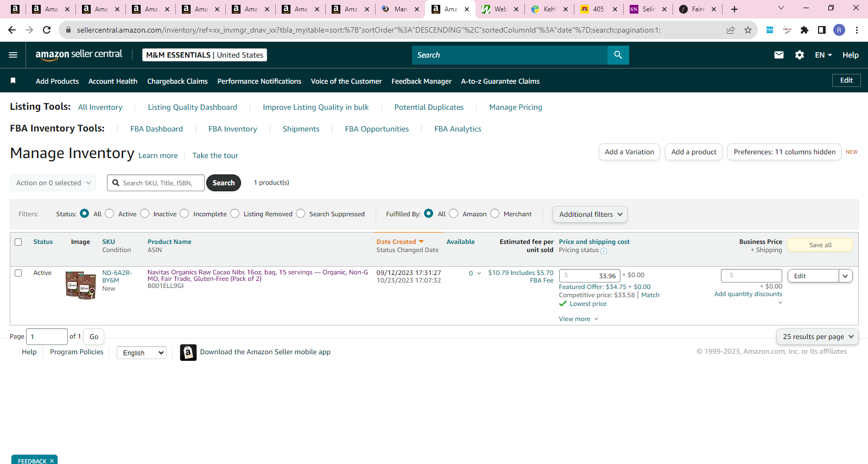The image size is (868, 464).
Task: Click the page number input field
Action: coord(47,337)
